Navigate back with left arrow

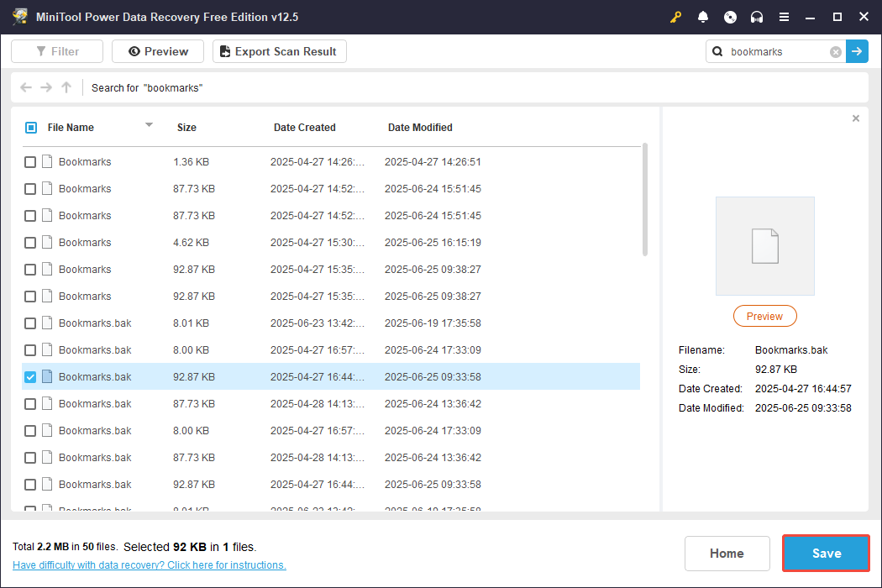coord(26,87)
